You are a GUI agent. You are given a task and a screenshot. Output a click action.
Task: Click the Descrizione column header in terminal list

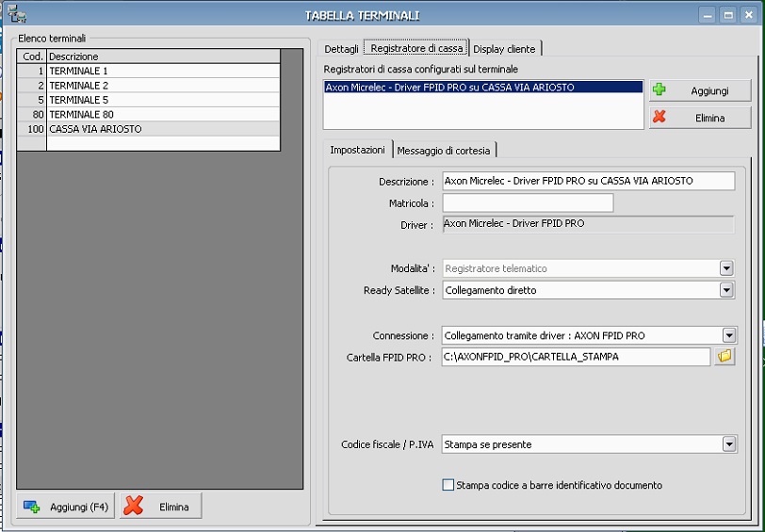[x=163, y=56]
